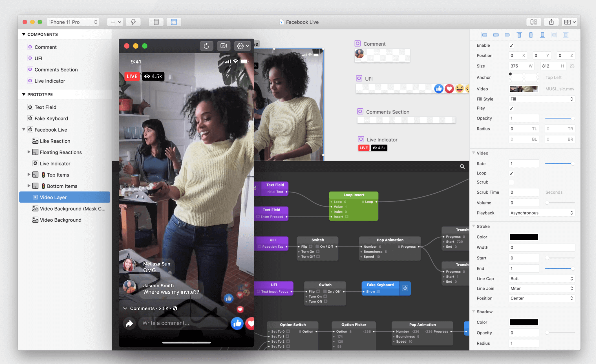Drag the Opacity slider for video layer

point(572,118)
